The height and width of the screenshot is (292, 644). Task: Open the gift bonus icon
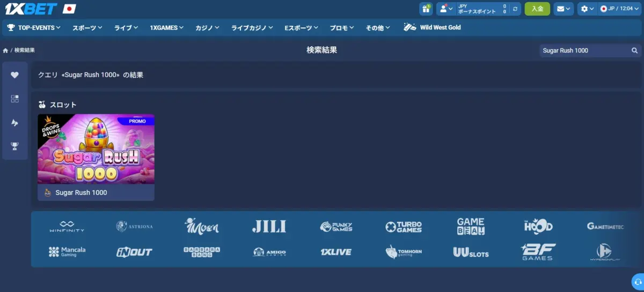tap(426, 9)
